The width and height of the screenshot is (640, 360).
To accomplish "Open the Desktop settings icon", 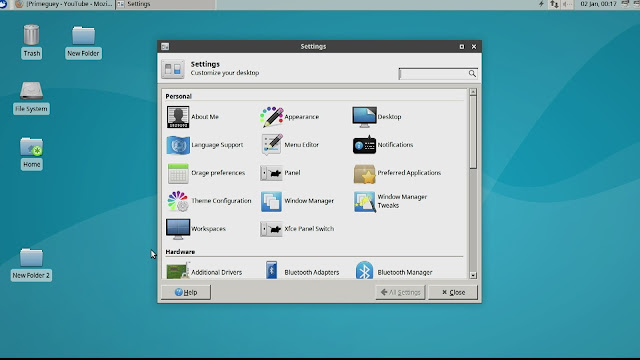I will click(364, 117).
